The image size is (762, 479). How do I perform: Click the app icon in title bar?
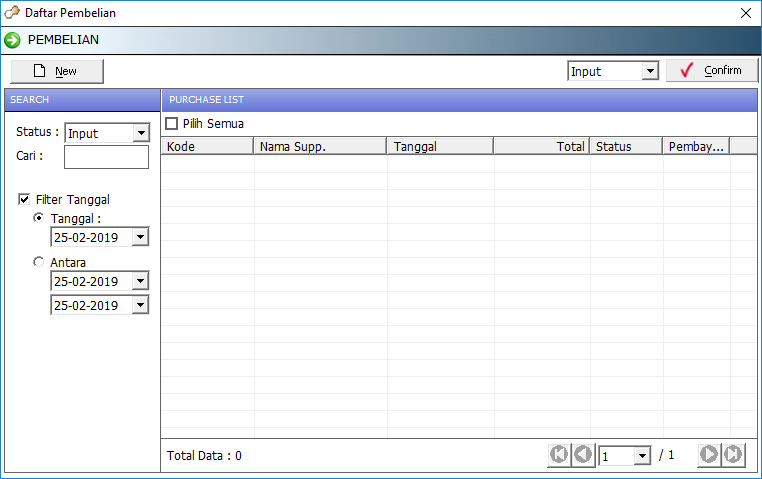tap(12, 13)
